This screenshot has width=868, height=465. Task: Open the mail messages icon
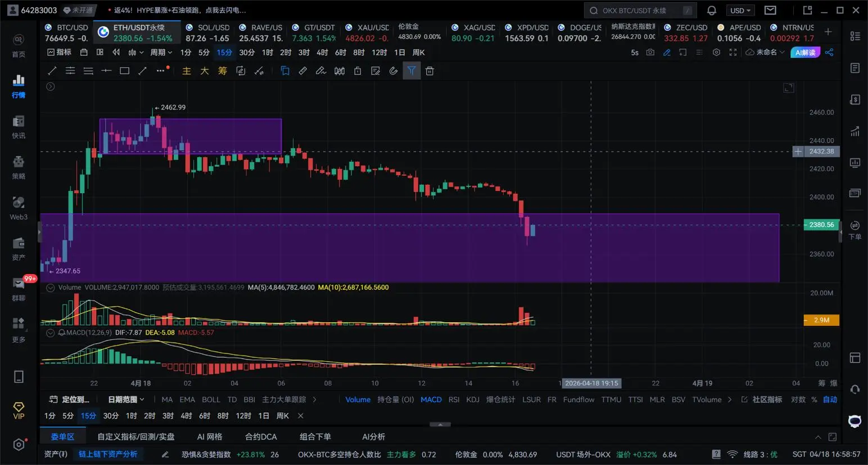(771, 10)
